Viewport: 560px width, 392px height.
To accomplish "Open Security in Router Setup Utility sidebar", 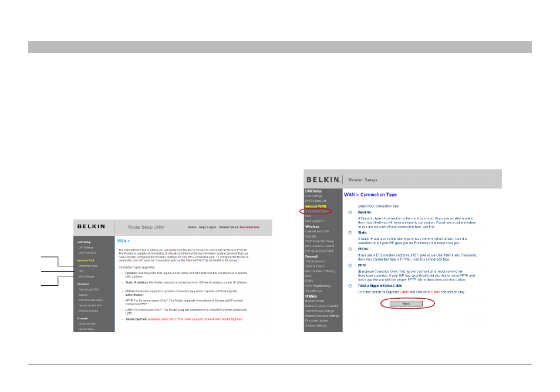I will (83, 295).
